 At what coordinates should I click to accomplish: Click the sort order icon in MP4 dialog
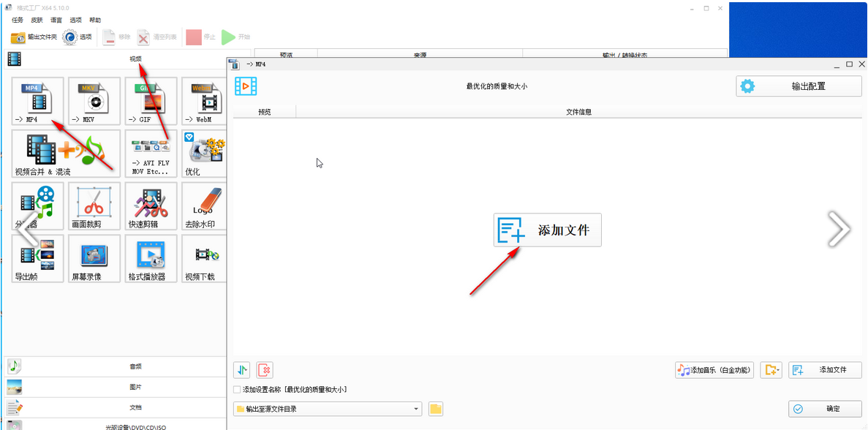pos(243,370)
